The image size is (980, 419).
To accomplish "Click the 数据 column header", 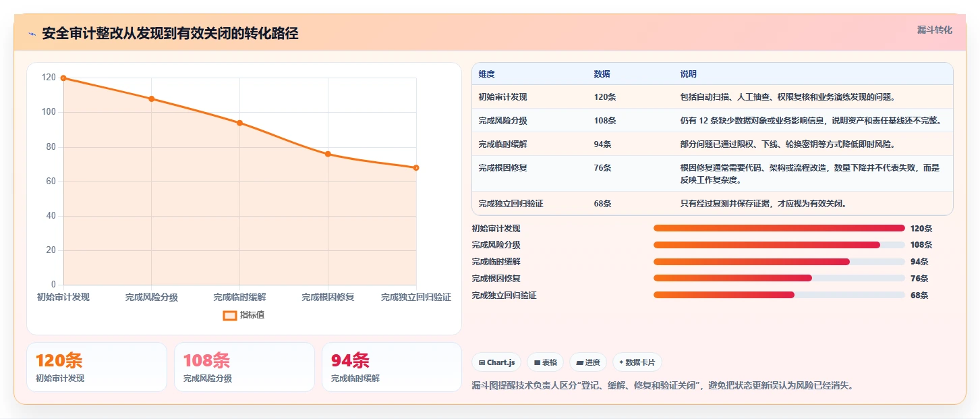I will pos(602,74).
